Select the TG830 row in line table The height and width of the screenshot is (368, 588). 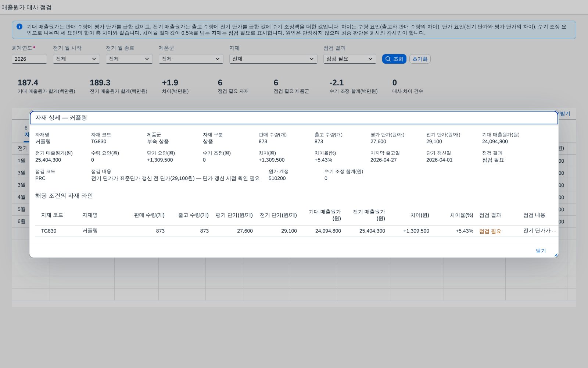[297, 231]
